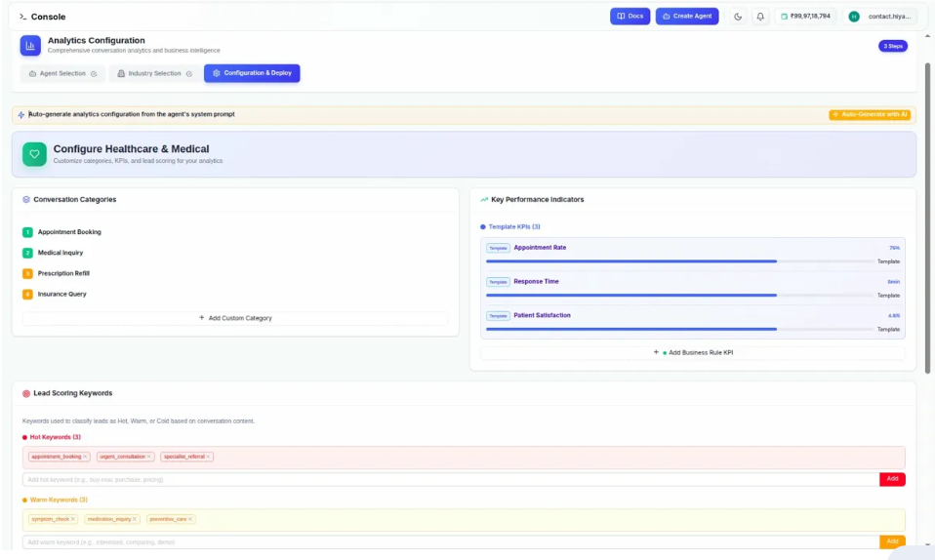
Task: Click number badge 4 for Insurance Query
Action: (x=27, y=294)
